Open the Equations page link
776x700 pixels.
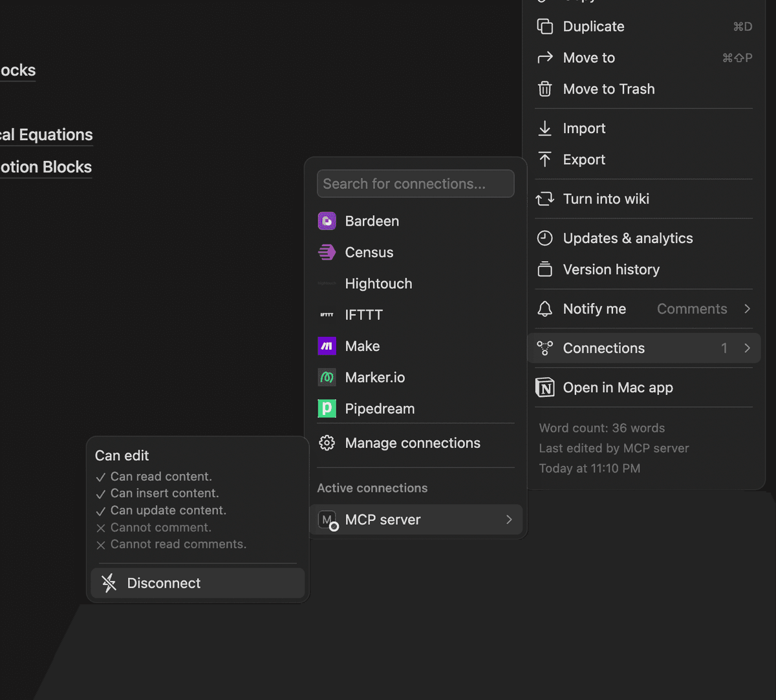[x=46, y=134]
